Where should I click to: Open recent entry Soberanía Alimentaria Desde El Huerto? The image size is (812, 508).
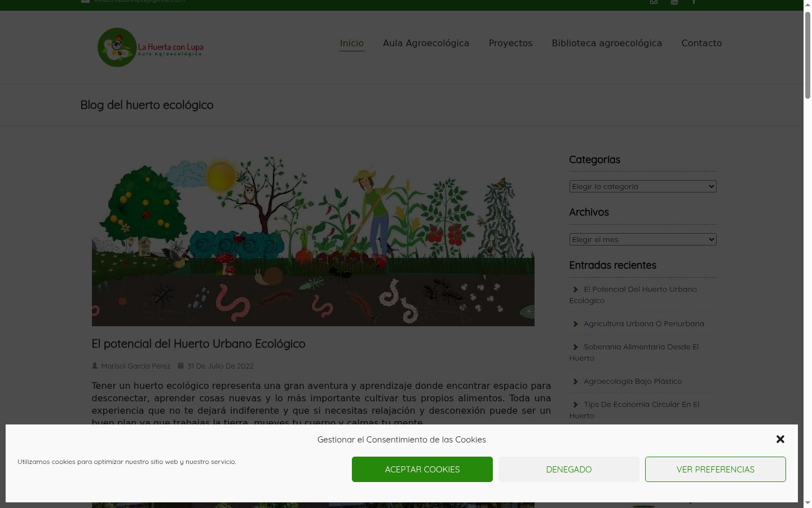pyautogui.click(x=634, y=353)
